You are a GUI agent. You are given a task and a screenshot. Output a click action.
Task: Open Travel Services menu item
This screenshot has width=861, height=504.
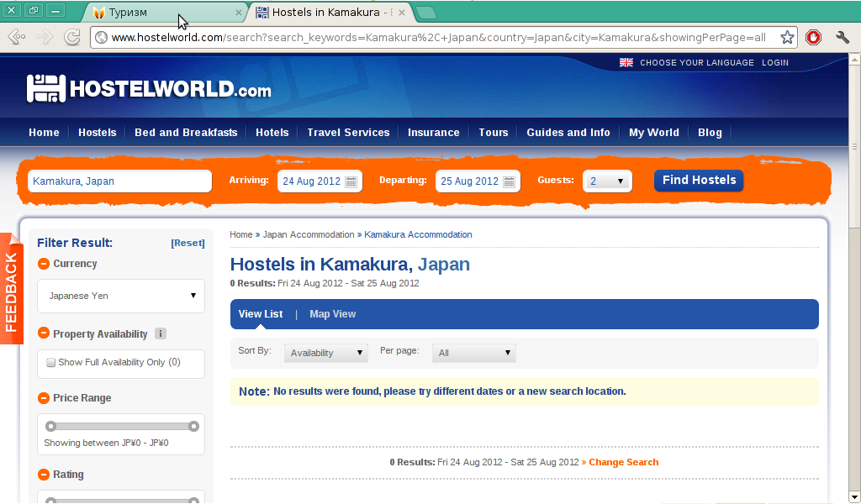(348, 132)
